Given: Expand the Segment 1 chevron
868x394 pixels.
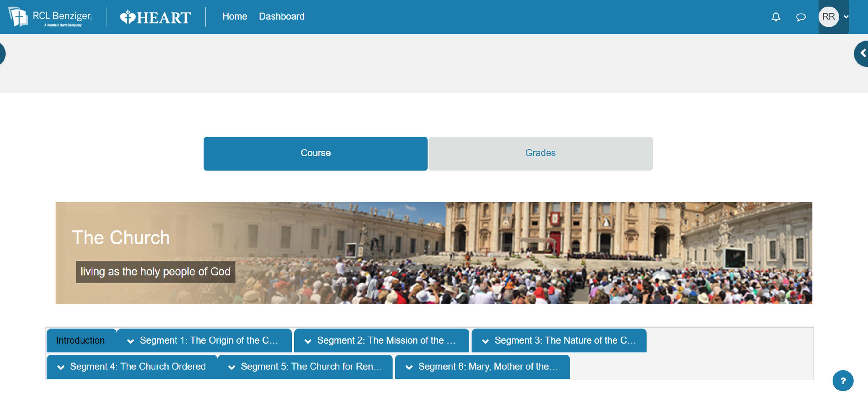Looking at the screenshot, I should [x=131, y=341].
